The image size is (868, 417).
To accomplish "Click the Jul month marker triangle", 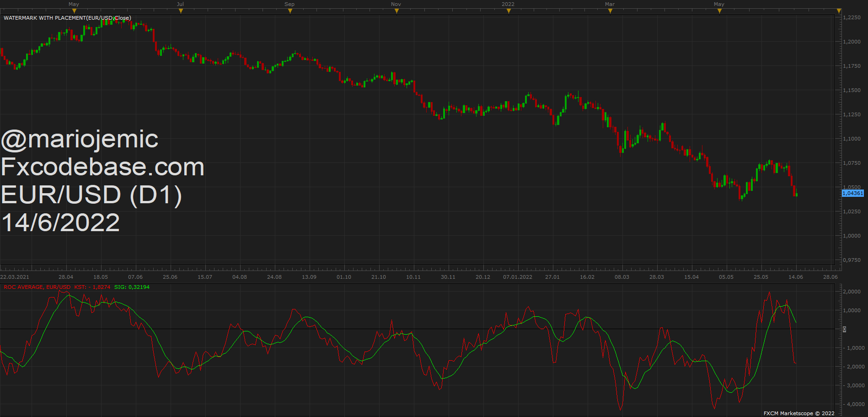I will pos(181,11).
